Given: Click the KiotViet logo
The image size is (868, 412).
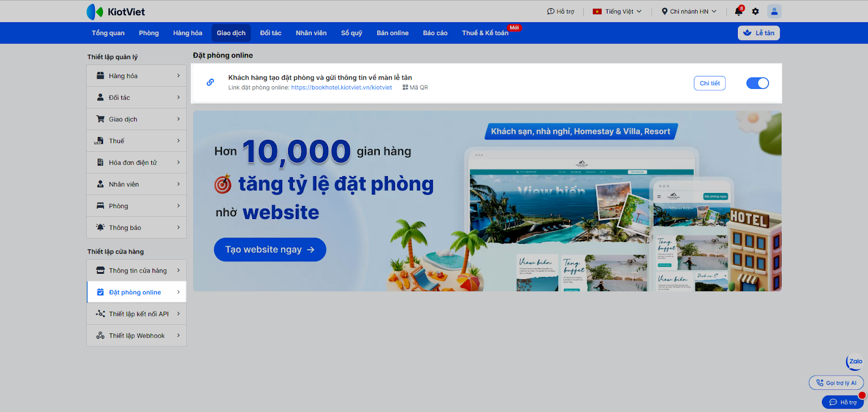Looking at the screenshot, I should tap(116, 11).
